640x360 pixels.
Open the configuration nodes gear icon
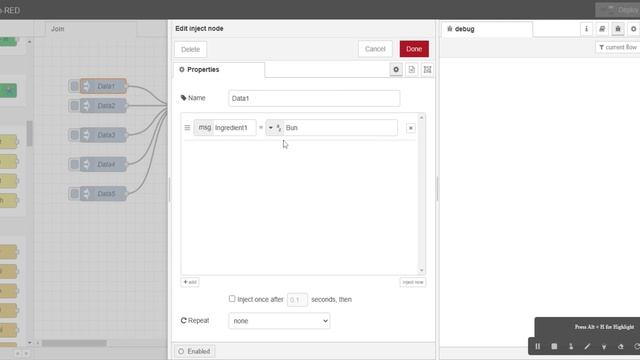633,29
